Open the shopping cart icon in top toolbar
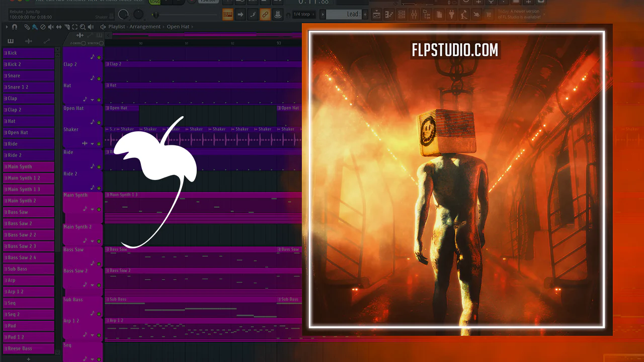This screenshot has width=644, height=362. pyautogui.click(x=488, y=14)
